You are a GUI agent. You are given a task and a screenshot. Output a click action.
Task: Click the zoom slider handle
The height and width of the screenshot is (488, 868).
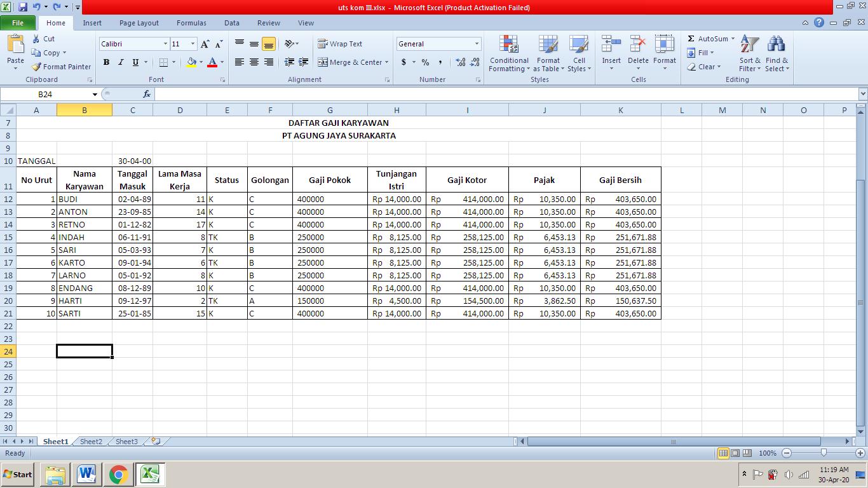(824, 453)
